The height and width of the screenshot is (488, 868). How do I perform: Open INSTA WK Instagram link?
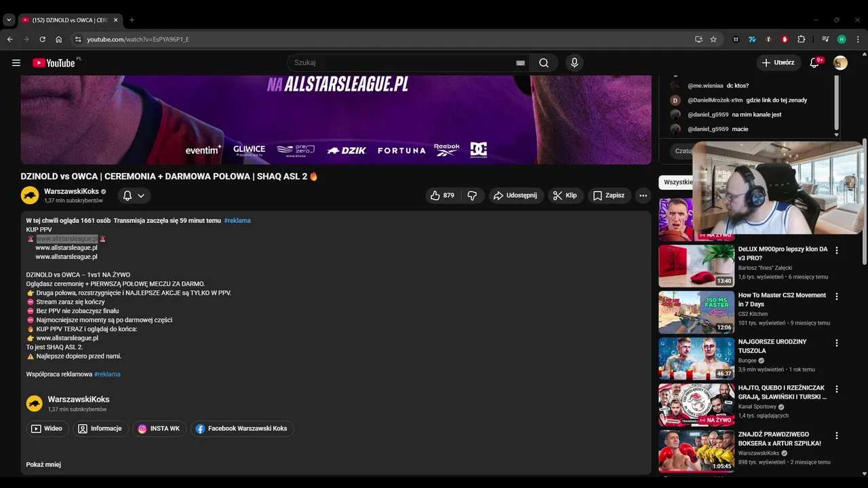(x=159, y=428)
